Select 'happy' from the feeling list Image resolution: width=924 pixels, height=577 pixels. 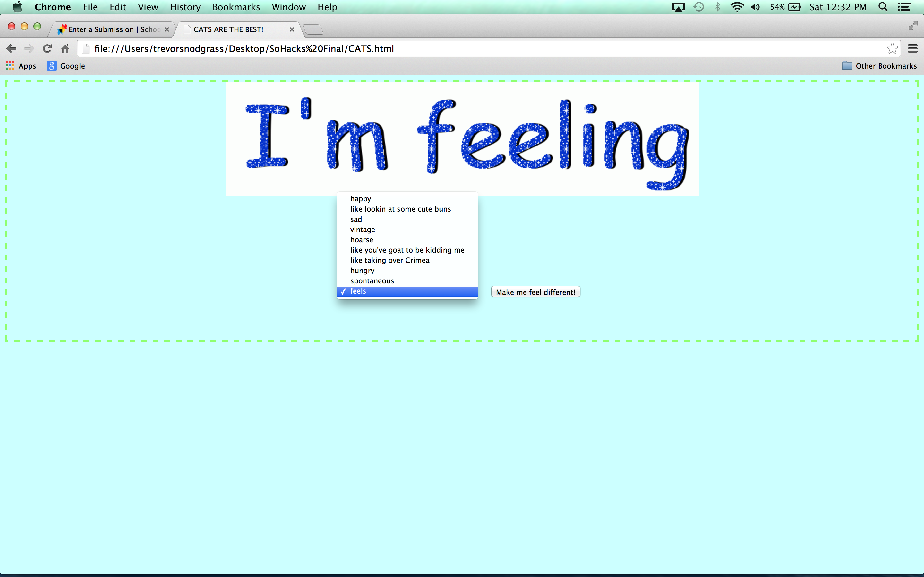point(360,199)
